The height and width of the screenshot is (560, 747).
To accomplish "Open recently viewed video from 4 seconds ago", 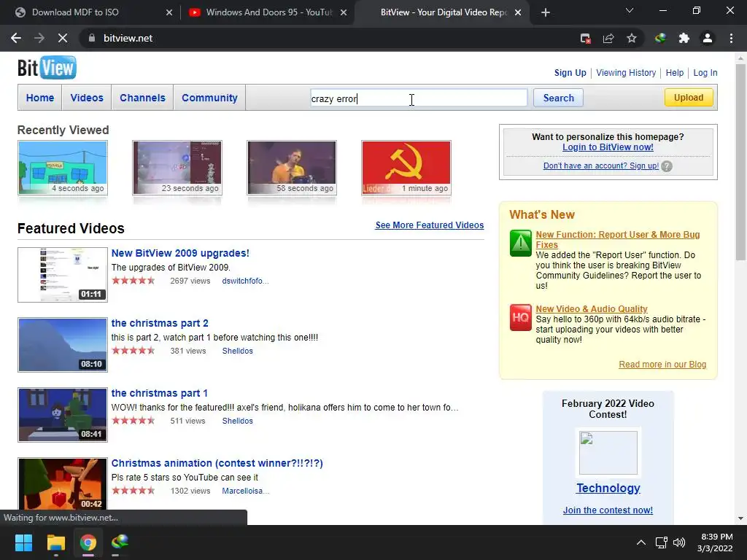I will pos(63,168).
